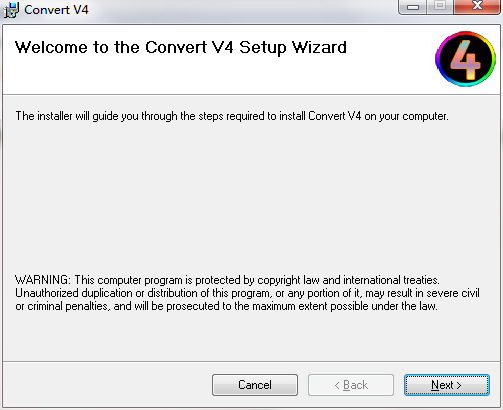Cancel the Convert V4 installation
The height and width of the screenshot is (410, 503).
[255, 385]
